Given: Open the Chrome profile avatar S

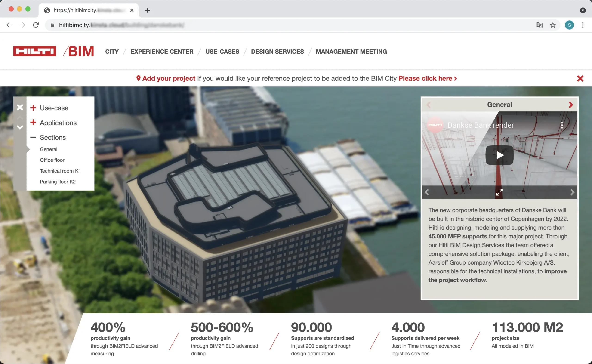Looking at the screenshot, I should coord(569,25).
